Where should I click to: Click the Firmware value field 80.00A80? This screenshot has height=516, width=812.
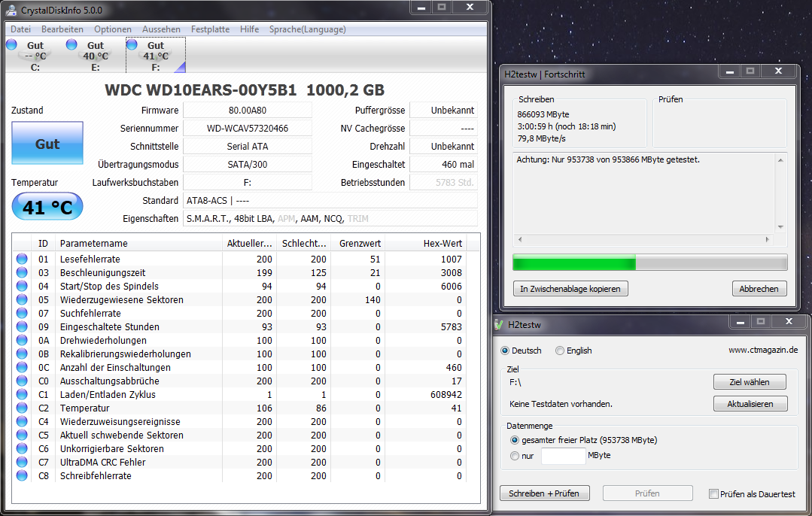point(247,111)
